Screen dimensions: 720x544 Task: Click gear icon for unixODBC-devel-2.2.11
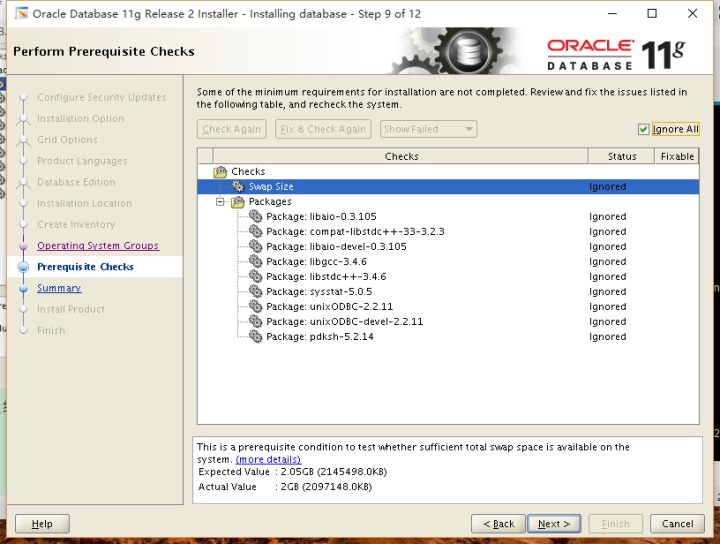(x=255, y=321)
